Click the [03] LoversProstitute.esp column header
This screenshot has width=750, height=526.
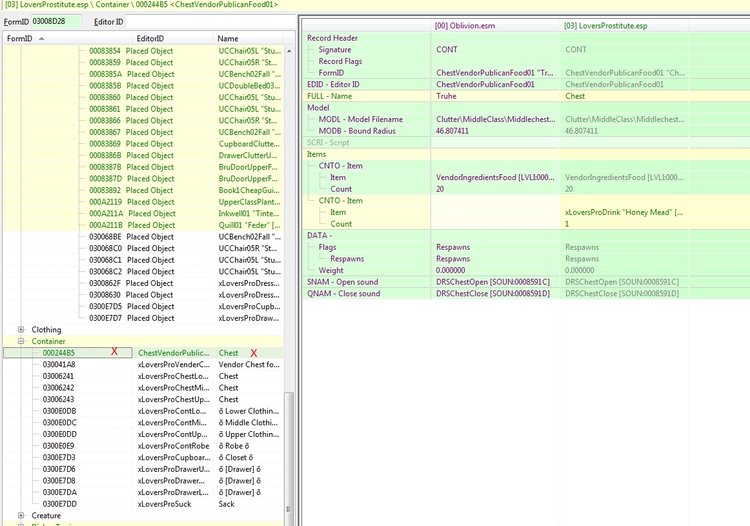624,26
